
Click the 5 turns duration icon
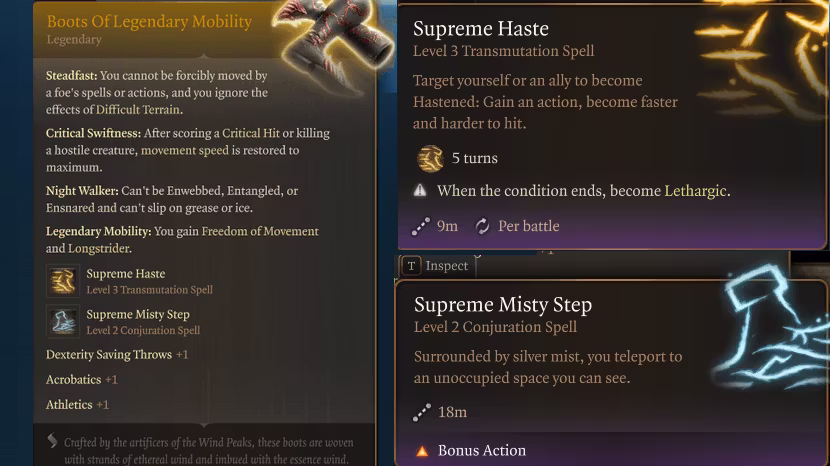[x=431, y=158]
